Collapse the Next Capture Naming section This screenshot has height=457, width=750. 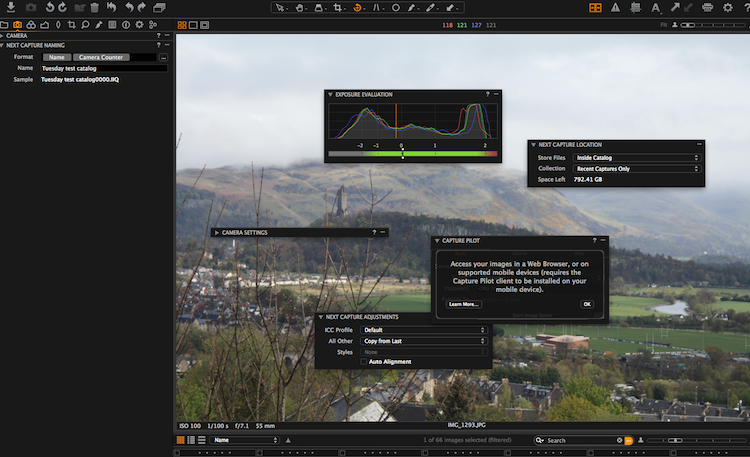click(x=3, y=45)
